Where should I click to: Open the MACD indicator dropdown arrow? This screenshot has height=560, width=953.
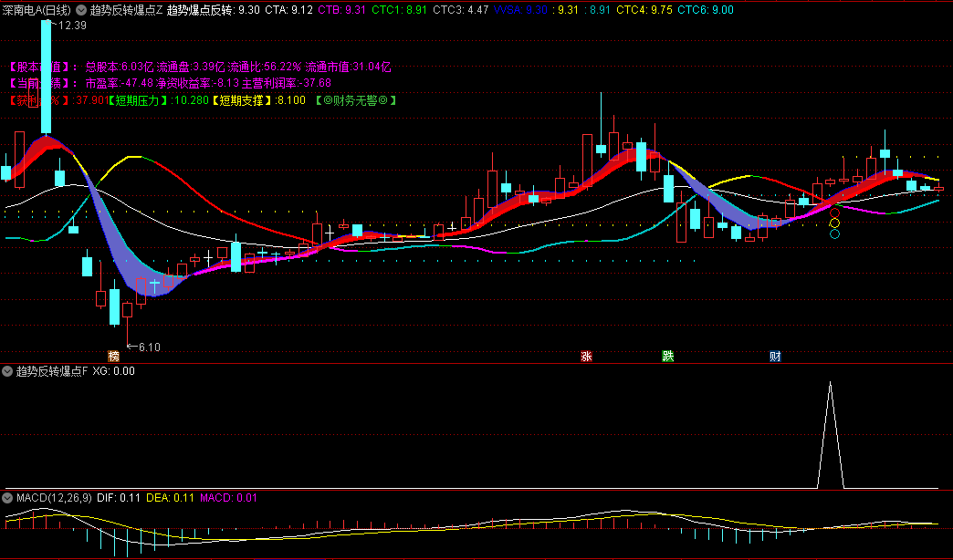[7, 498]
